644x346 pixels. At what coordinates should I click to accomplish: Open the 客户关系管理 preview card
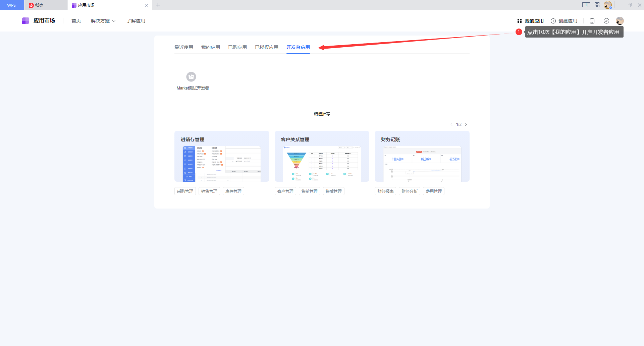322,157
